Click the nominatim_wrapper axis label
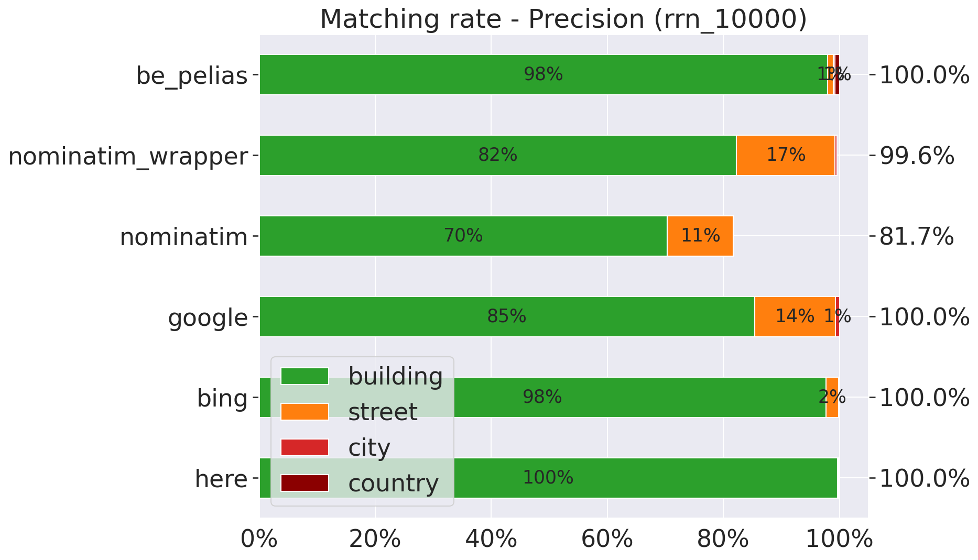This screenshot has width=978, height=560. [x=128, y=156]
